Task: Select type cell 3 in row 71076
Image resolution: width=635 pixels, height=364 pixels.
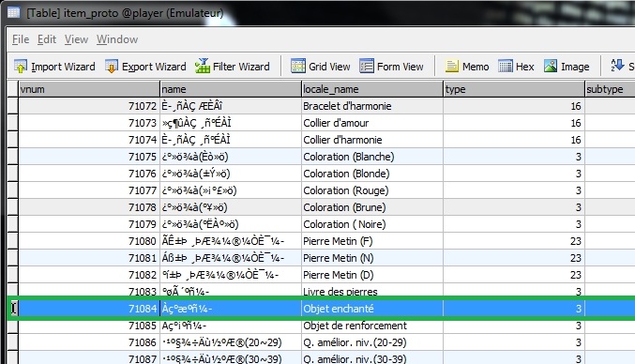Action: tap(514, 174)
